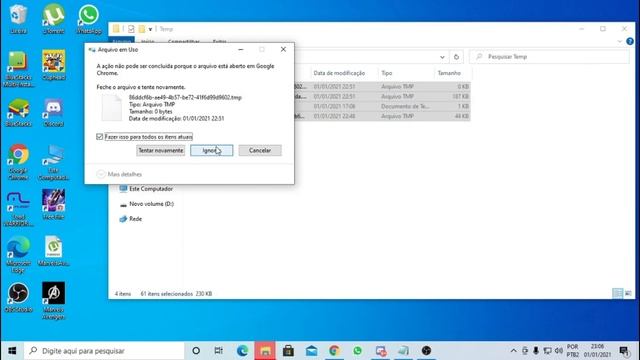The image size is (640, 360).
Task: Open the Cuphead desktop shortcut
Action: pyautogui.click(x=53, y=65)
